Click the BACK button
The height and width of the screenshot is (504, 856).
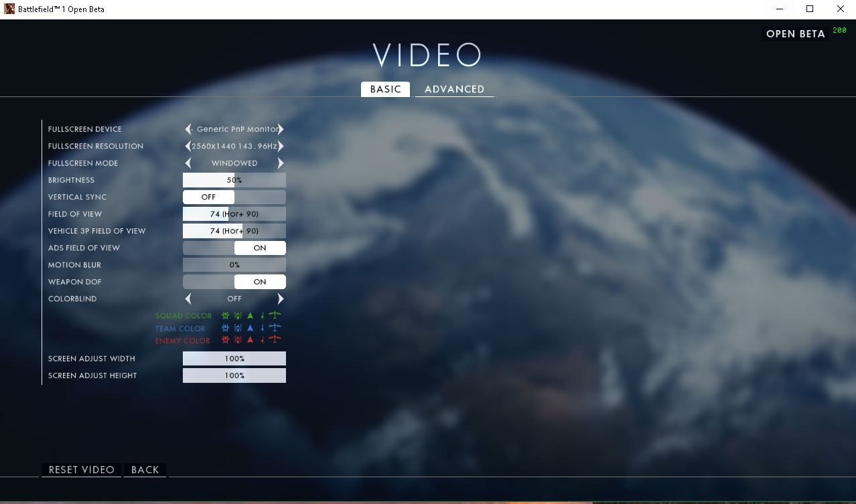tap(145, 470)
